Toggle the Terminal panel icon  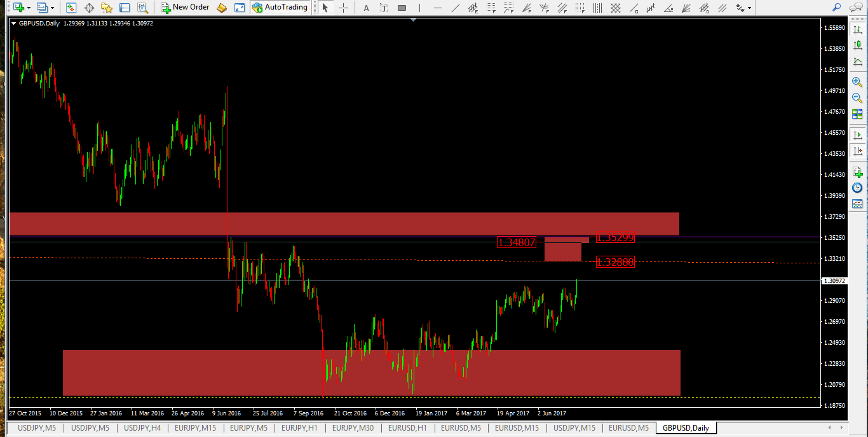(125, 8)
